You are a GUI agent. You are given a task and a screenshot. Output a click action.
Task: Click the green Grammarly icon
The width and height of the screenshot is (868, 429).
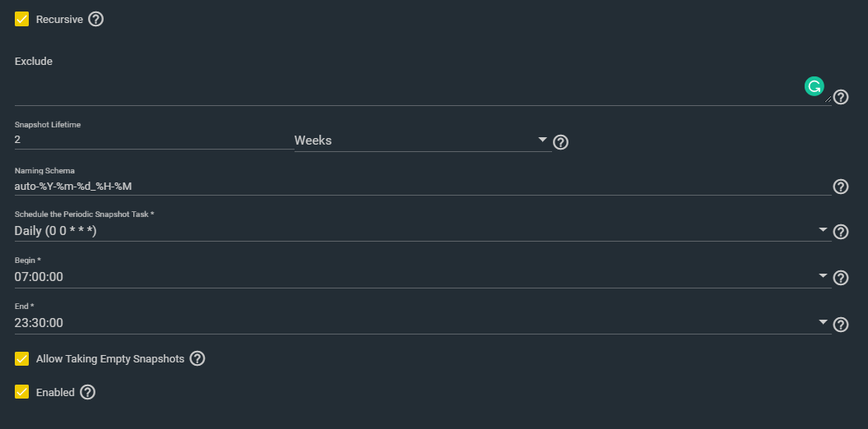pyautogui.click(x=815, y=86)
